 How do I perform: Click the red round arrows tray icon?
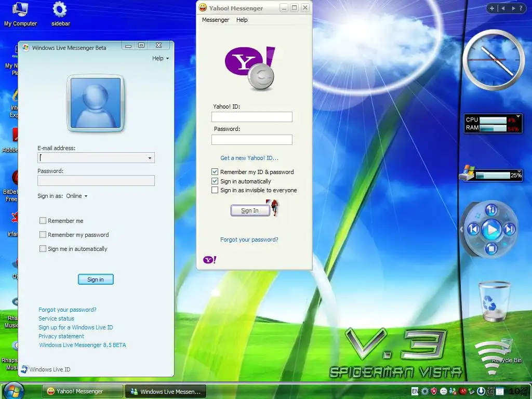462,391
